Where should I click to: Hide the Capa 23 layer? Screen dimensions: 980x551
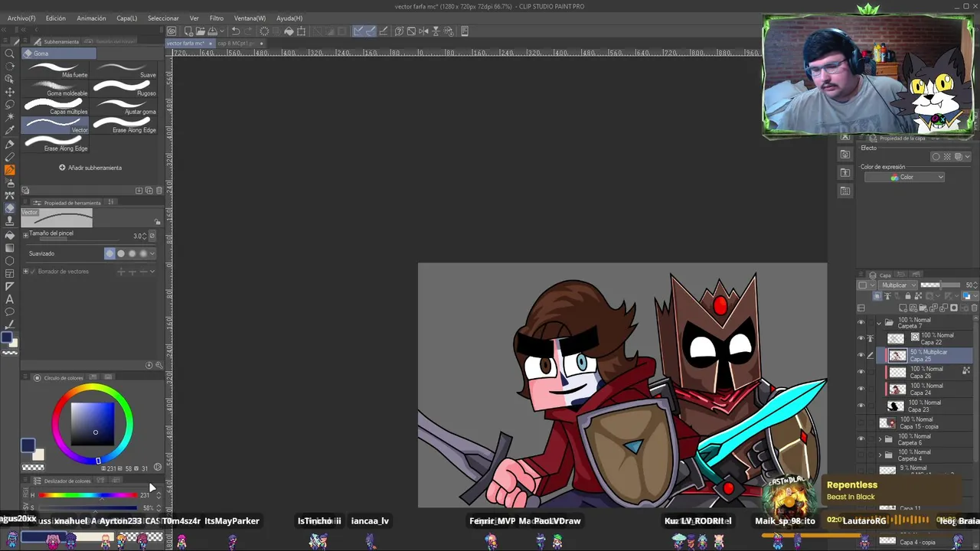click(x=861, y=406)
